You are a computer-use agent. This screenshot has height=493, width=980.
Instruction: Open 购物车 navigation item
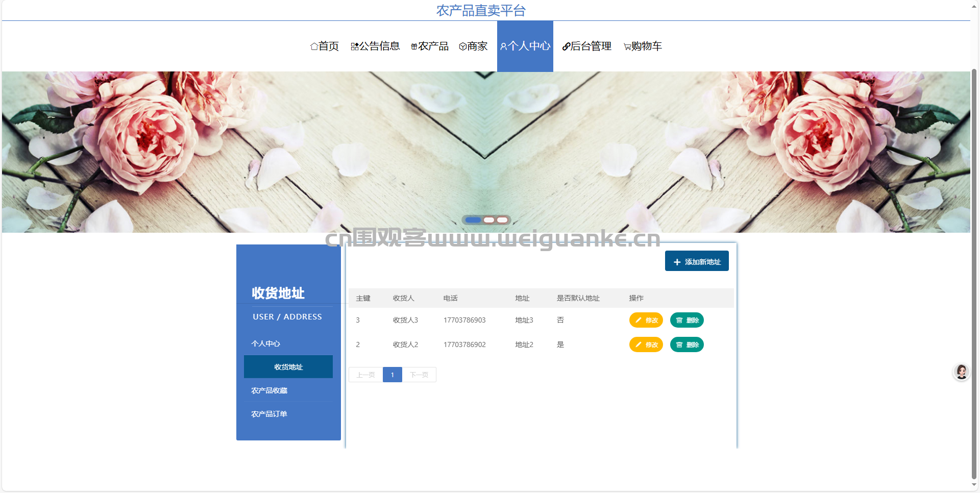(643, 46)
